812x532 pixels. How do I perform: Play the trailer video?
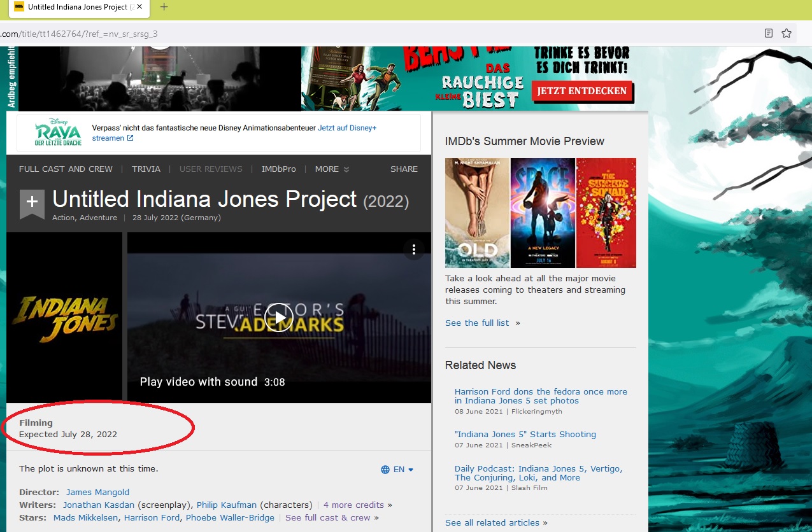pos(279,317)
